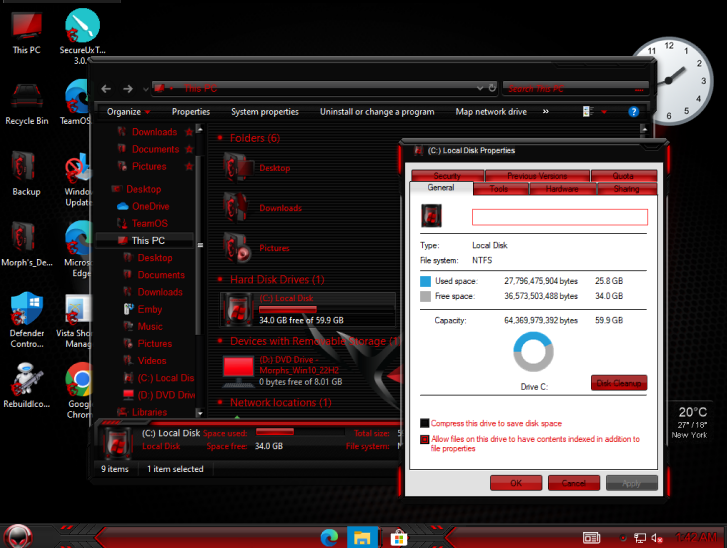Expand the address bar history dropdown
The width and height of the screenshot is (727, 548).
pos(480,88)
